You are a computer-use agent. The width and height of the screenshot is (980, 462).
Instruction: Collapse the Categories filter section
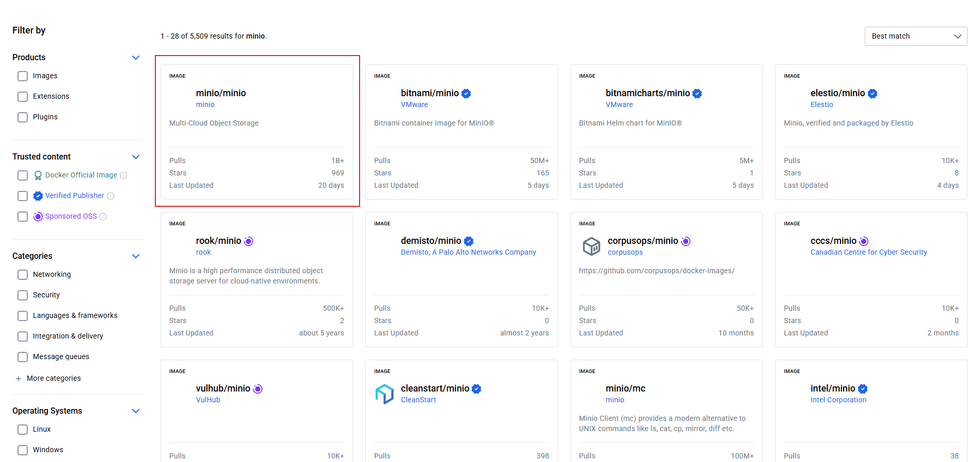136,256
